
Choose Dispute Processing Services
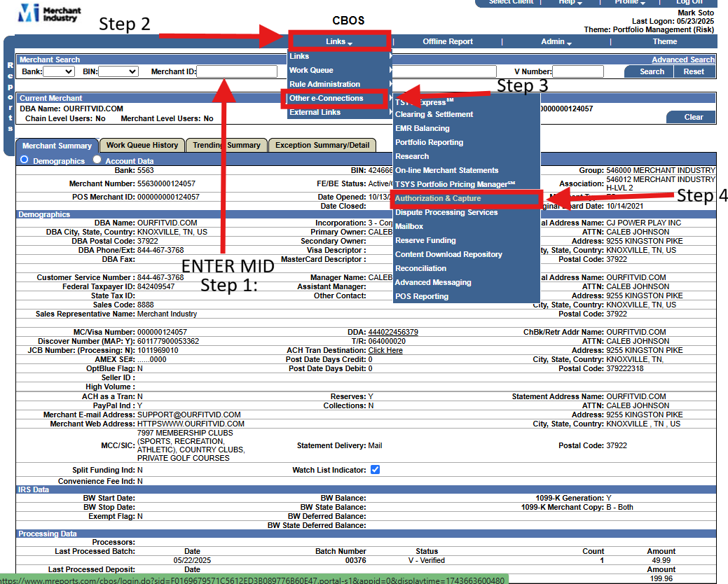466,212
